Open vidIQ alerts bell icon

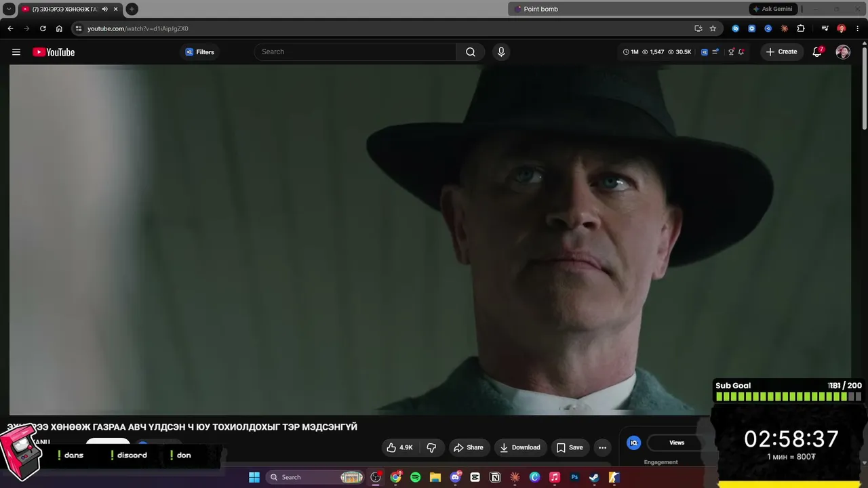(x=741, y=52)
